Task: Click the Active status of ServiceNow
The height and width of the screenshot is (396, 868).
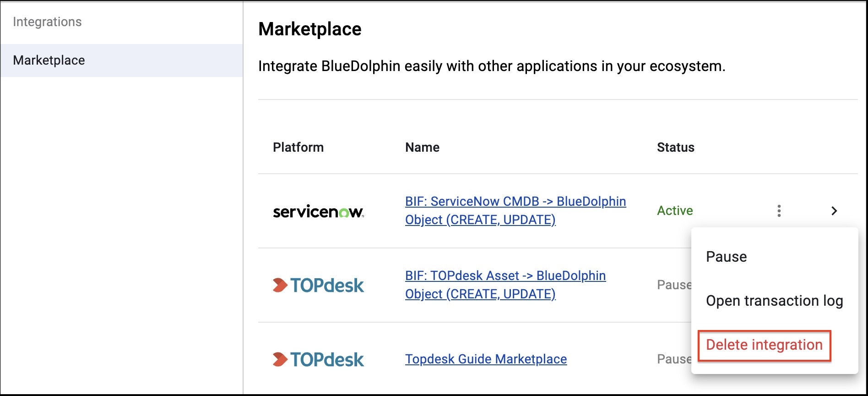Action: tap(675, 210)
